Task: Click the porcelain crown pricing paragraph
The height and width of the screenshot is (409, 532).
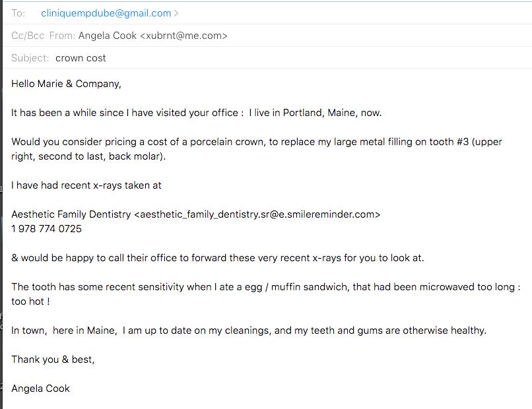Action: point(257,149)
